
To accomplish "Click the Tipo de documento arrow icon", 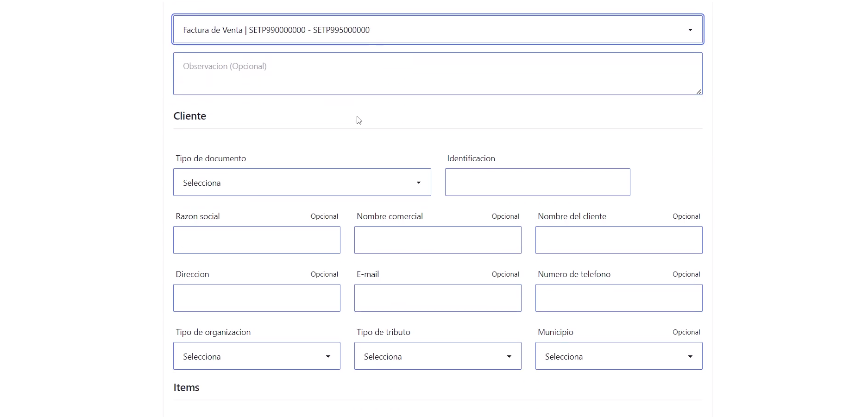I will 419,183.
